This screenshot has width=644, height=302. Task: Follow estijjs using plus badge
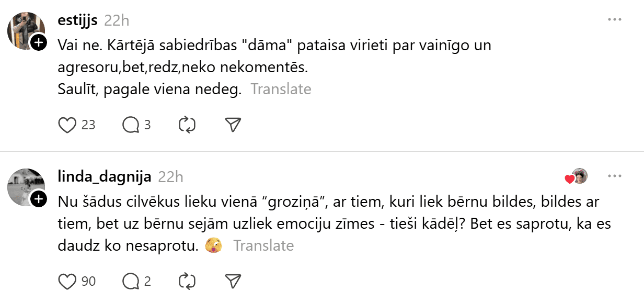[39, 42]
